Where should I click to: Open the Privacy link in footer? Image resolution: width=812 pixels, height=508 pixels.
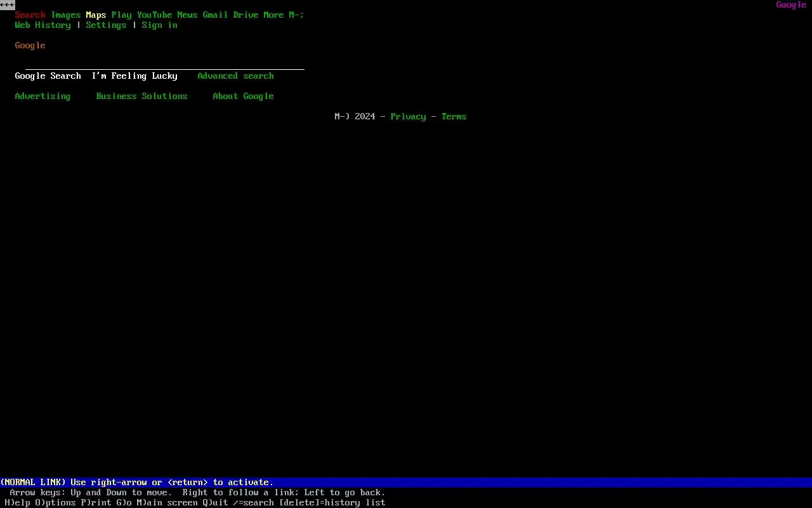[409, 117]
